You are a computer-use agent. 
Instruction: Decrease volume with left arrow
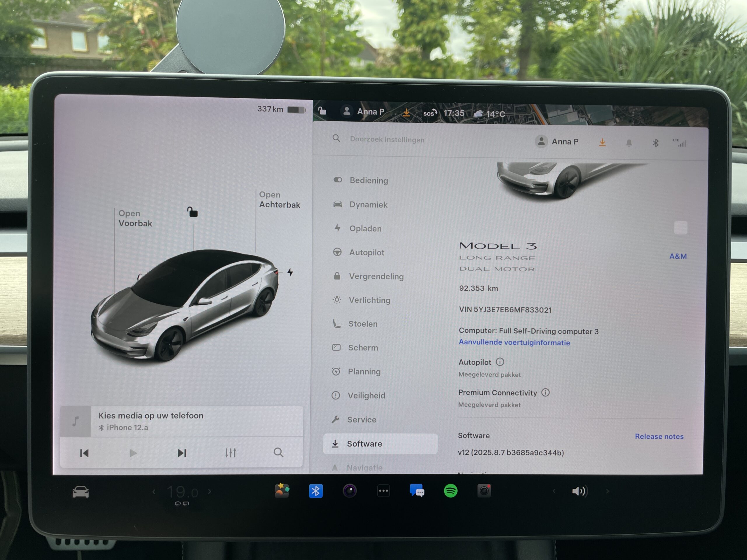coord(554,491)
